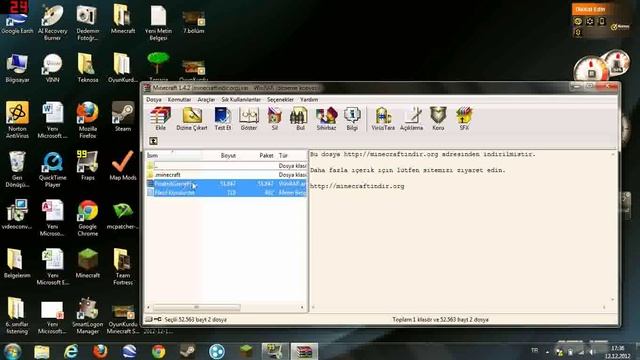Screen dimensions: 640x360
Task: Click the Bilgisayar desktop icon
Action: (x=17, y=68)
